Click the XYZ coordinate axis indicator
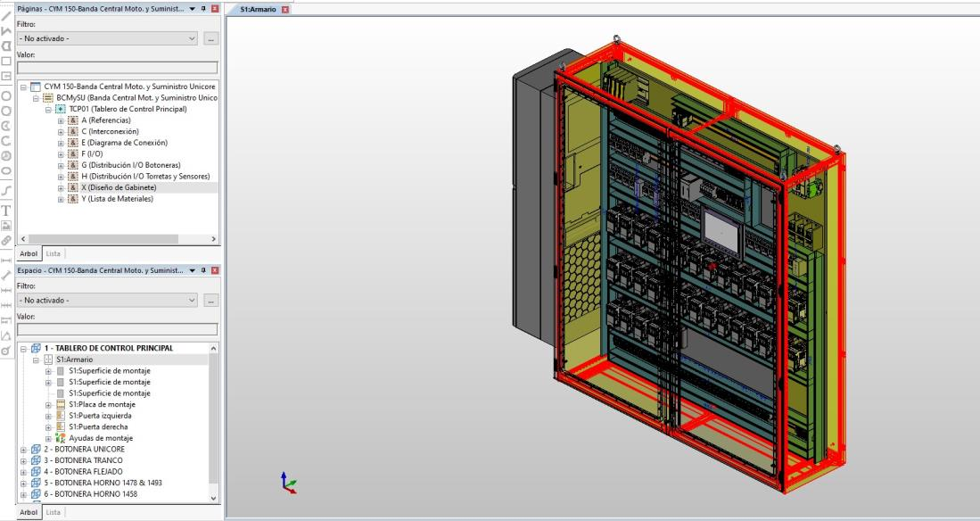The image size is (980, 521). point(286,483)
